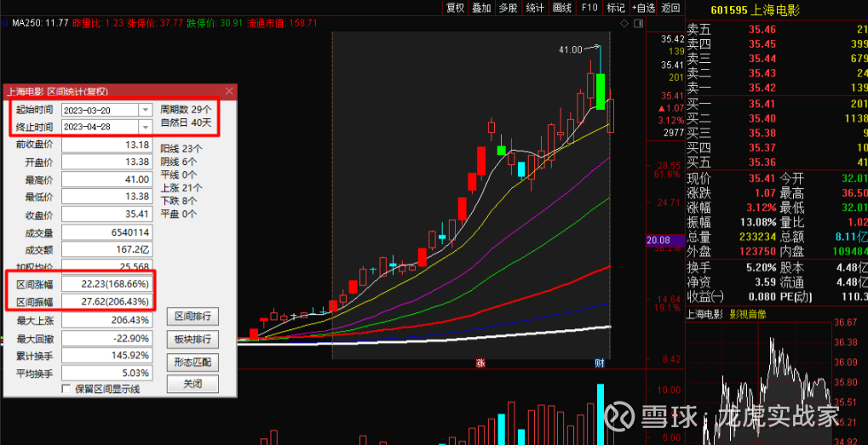The height and width of the screenshot is (445, 868).
Task: Click the tall cyan volume bar
Action: tap(601, 414)
